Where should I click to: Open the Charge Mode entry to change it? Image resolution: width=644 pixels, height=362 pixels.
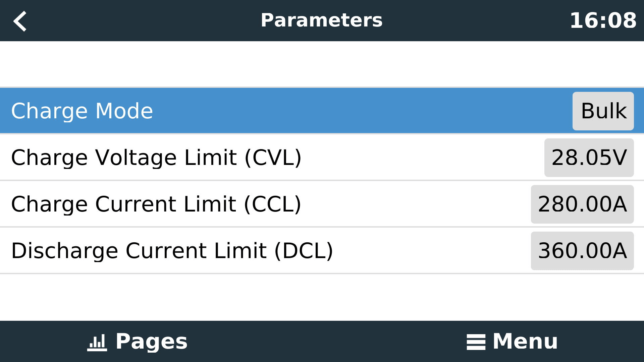[201, 111]
